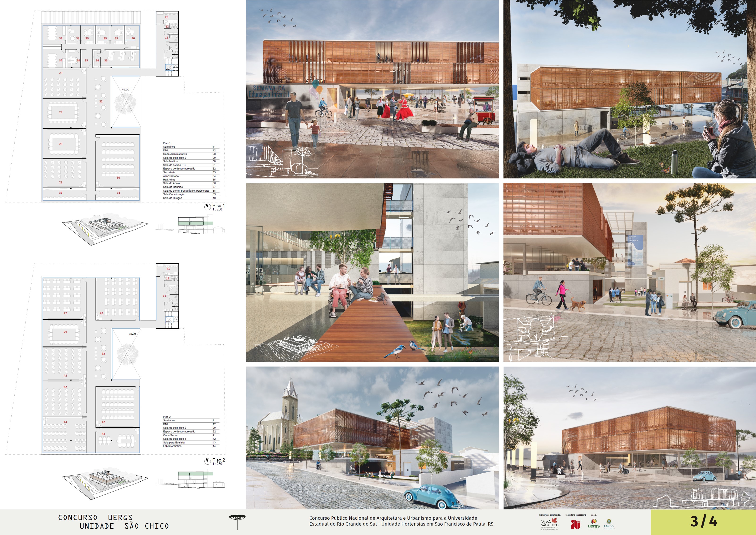Click the Piso 1 north arrow compass
The height and width of the screenshot is (535, 756).
(207, 206)
